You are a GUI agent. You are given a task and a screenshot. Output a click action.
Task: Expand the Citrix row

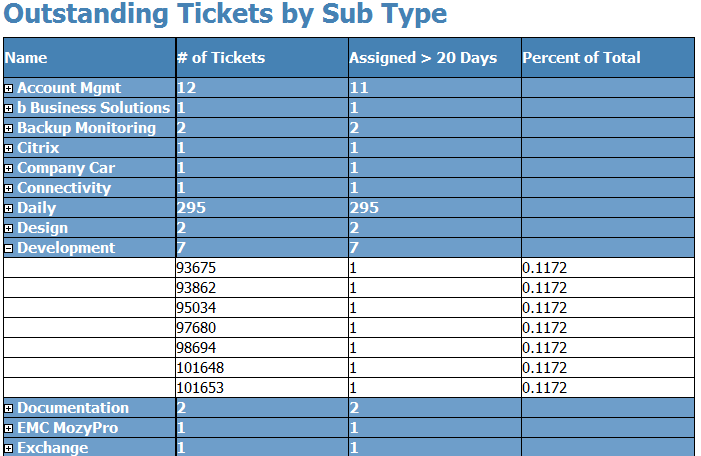(x=8, y=148)
